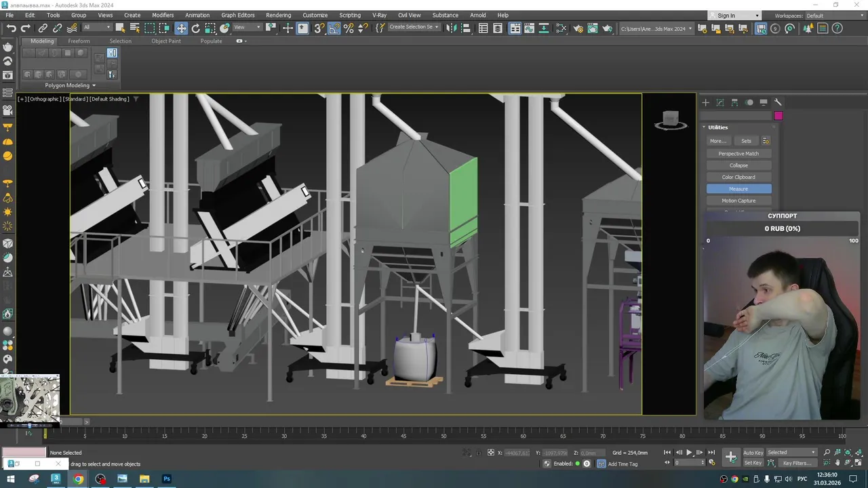868x488 pixels.
Task: Toggle the Selection Lock padlock
Action: [480, 453]
